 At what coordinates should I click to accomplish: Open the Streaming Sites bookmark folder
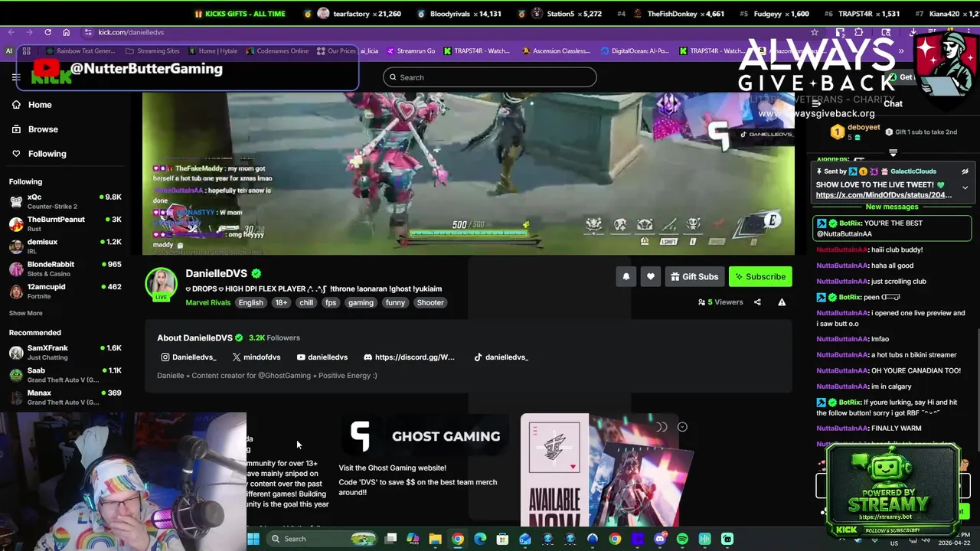[x=152, y=51]
